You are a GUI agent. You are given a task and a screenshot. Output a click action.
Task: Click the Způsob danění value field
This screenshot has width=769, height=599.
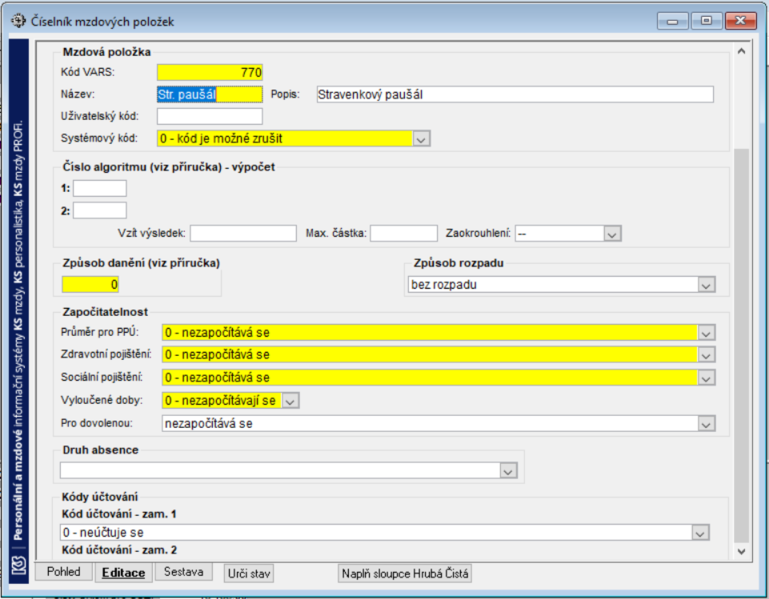[90, 285]
